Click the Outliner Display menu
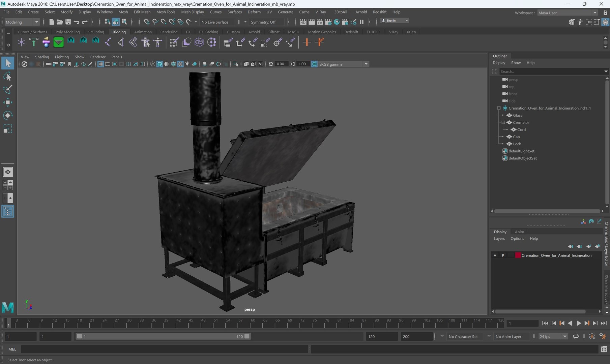Screen dimensions: 610x364 (499, 63)
